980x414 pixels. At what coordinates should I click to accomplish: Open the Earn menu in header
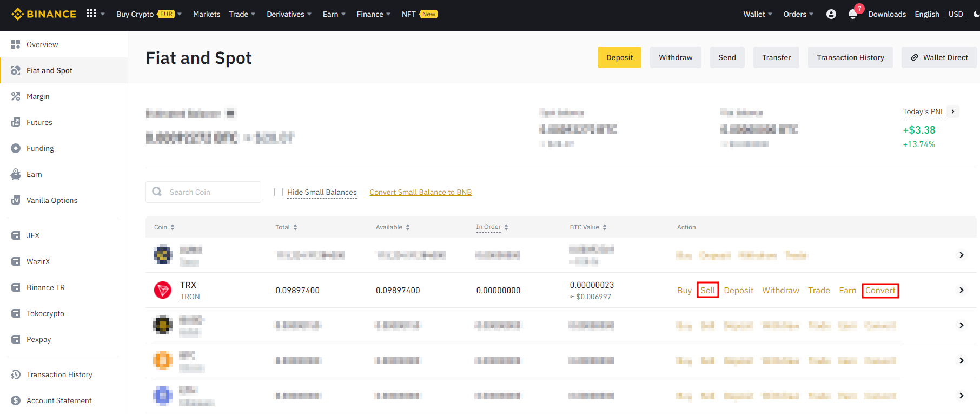pyautogui.click(x=334, y=14)
